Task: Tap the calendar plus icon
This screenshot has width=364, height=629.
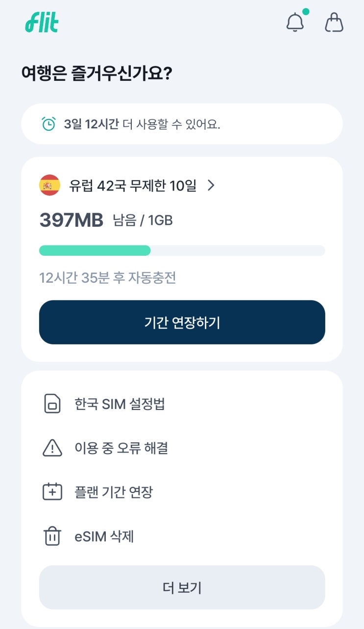Action: 52,492
